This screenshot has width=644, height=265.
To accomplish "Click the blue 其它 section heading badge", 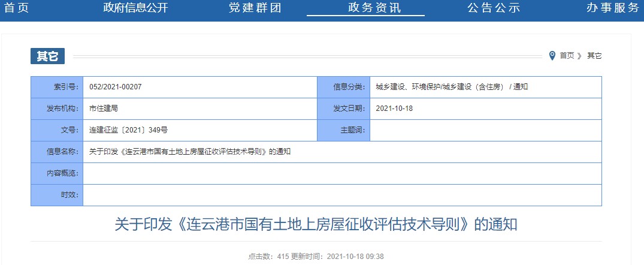I will pos(47,56).
